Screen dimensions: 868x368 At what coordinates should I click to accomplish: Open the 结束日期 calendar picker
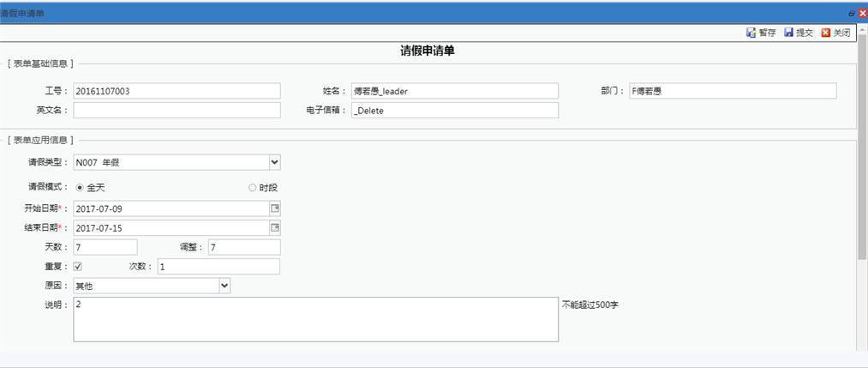275,228
